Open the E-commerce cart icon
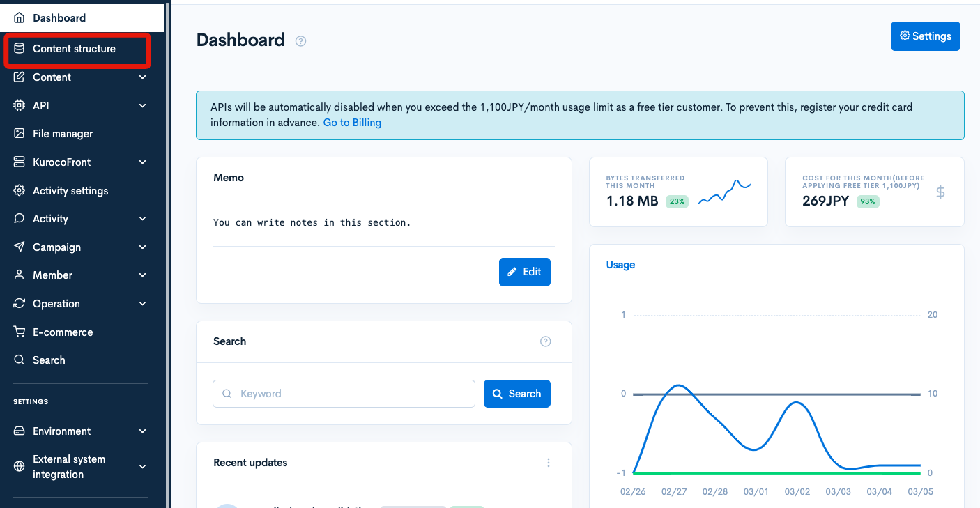This screenshot has height=508, width=980. (20, 332)
